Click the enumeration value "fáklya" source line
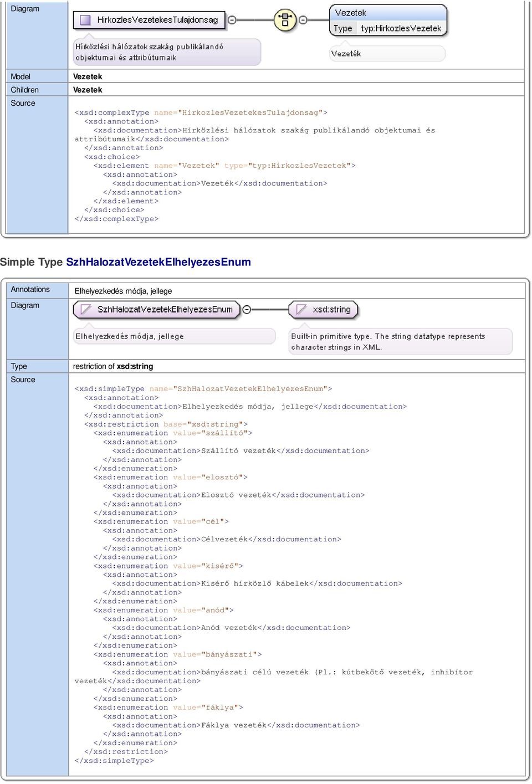 [168, 708]
